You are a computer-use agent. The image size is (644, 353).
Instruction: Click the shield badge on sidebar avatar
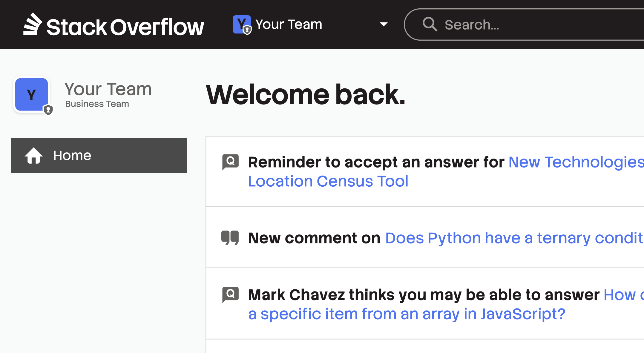pyautogui.click(x=48, y=110)
